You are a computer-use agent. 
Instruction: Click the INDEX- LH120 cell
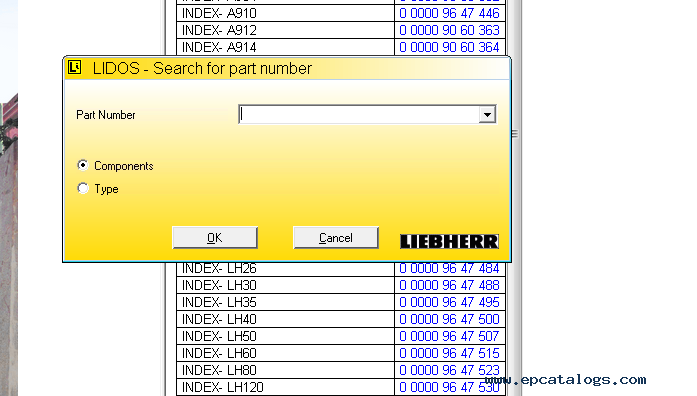pos(285,387)
